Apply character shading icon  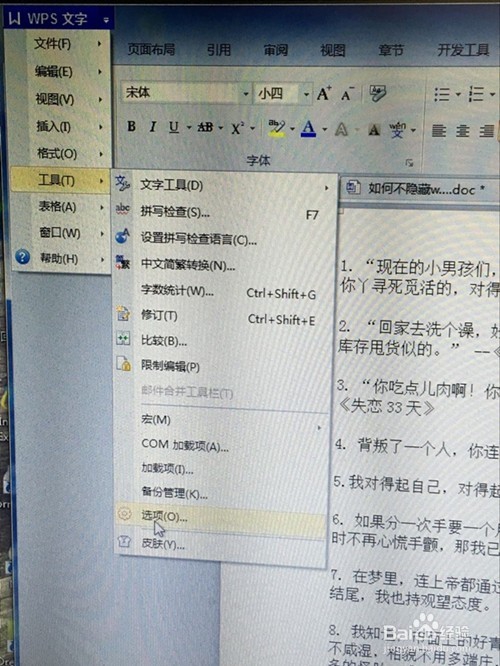(x=374, y=130)
